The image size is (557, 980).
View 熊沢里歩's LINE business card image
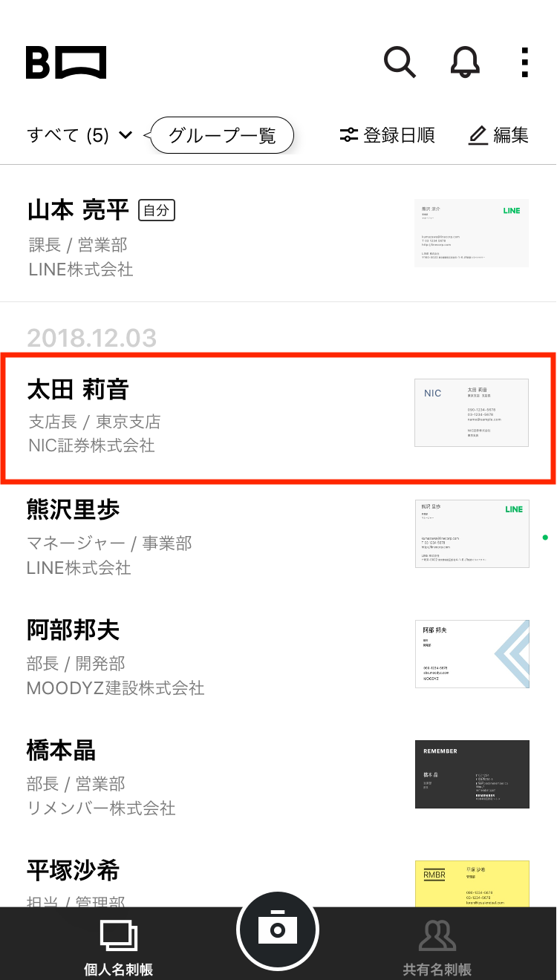pyautogui.click(x=472, y=534)
